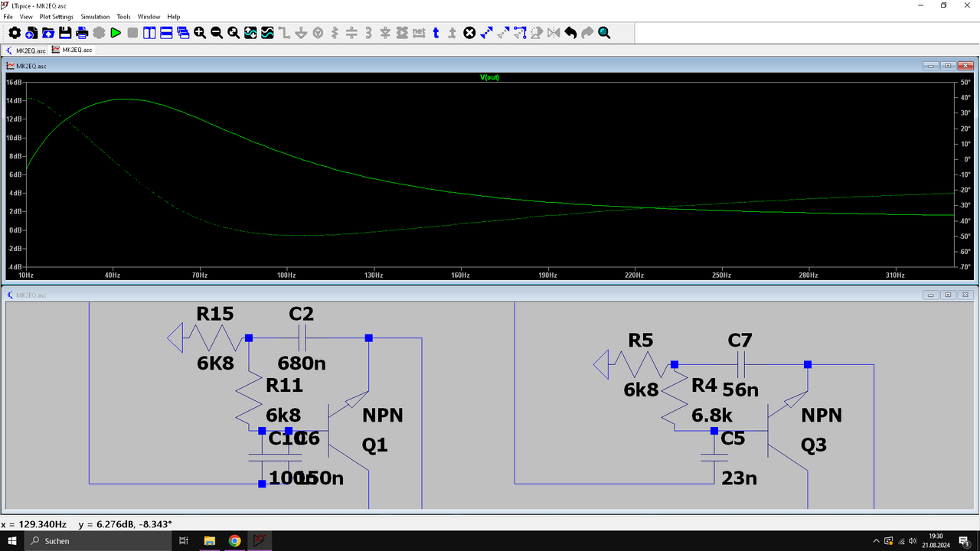Place a capacitor component
Image resolution: width=980 pixels, height=551 pixels.
[x=351, y=33]
